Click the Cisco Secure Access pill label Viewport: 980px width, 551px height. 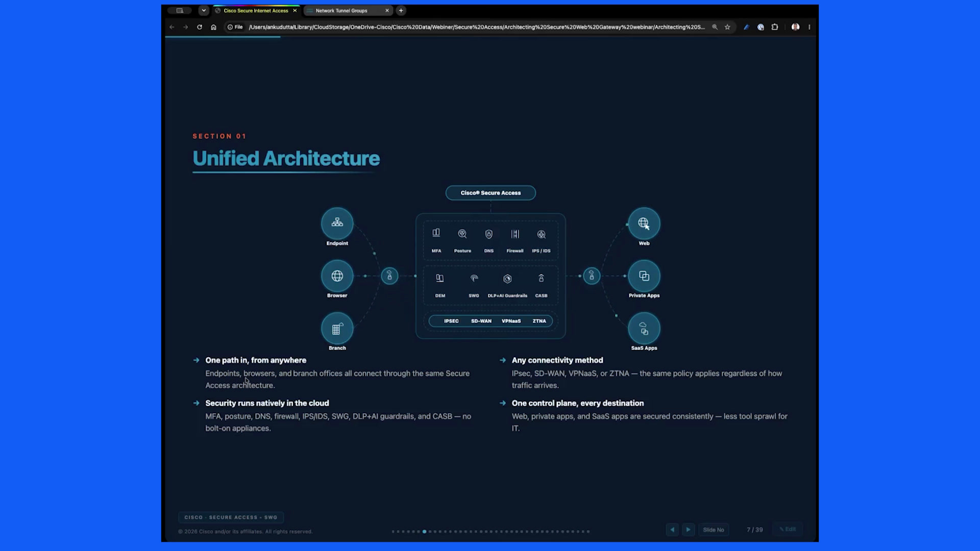coord(491,193)
